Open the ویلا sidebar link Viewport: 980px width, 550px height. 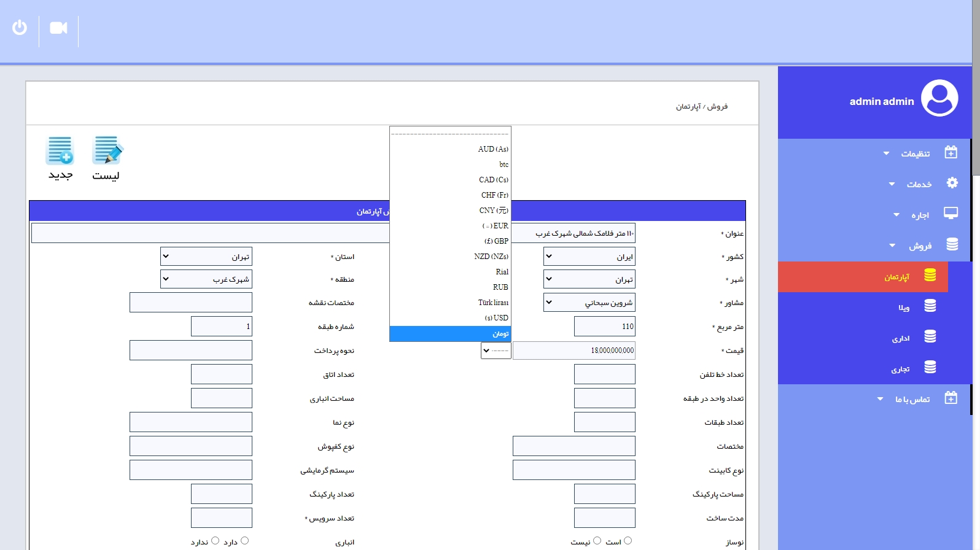point(904,308)
